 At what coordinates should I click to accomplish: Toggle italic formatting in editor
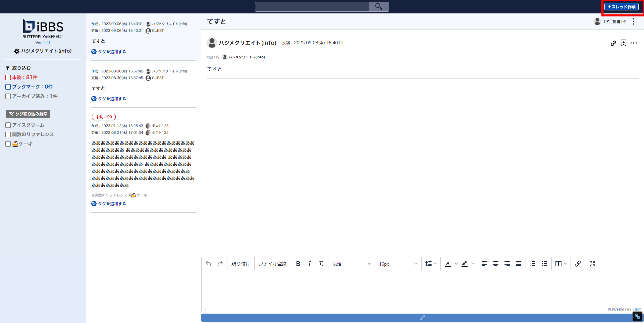309,264
